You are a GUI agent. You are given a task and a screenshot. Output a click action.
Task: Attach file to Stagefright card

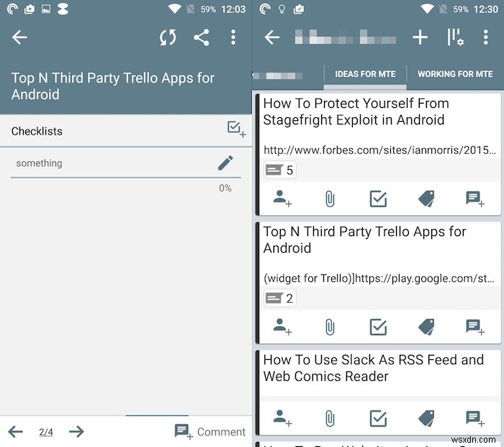point(330,199)
